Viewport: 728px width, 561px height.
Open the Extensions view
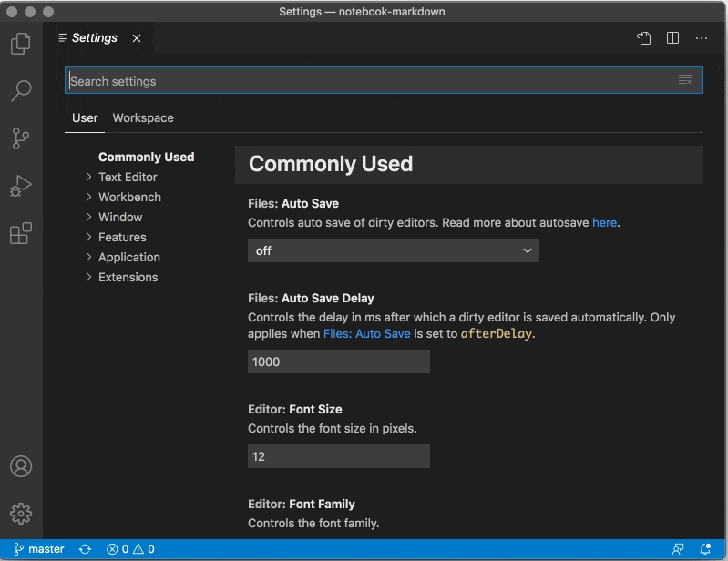20,234
